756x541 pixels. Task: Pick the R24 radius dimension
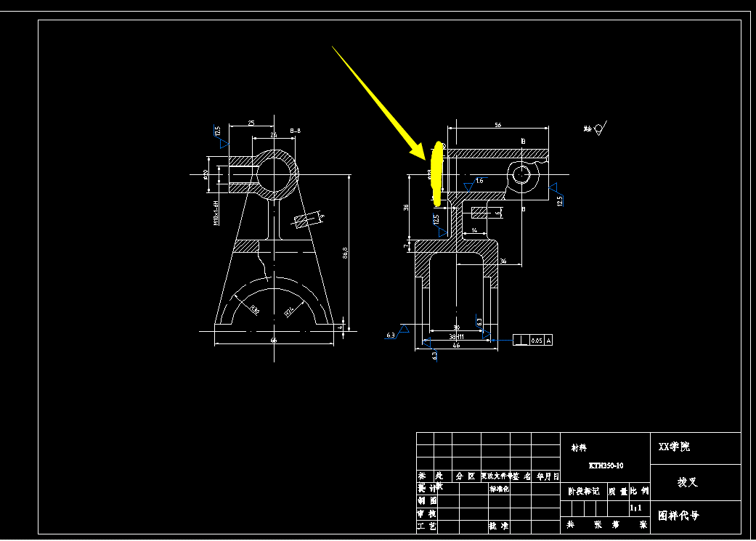point(288,312)
